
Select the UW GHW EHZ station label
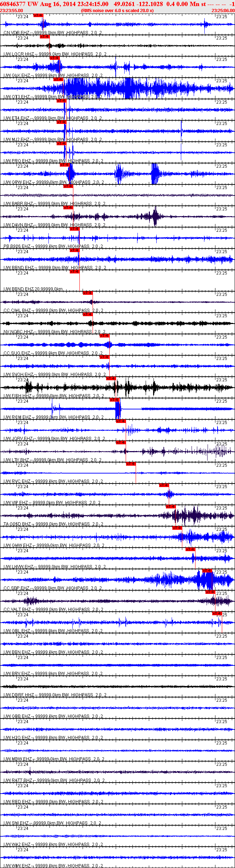tap(54, 545)
